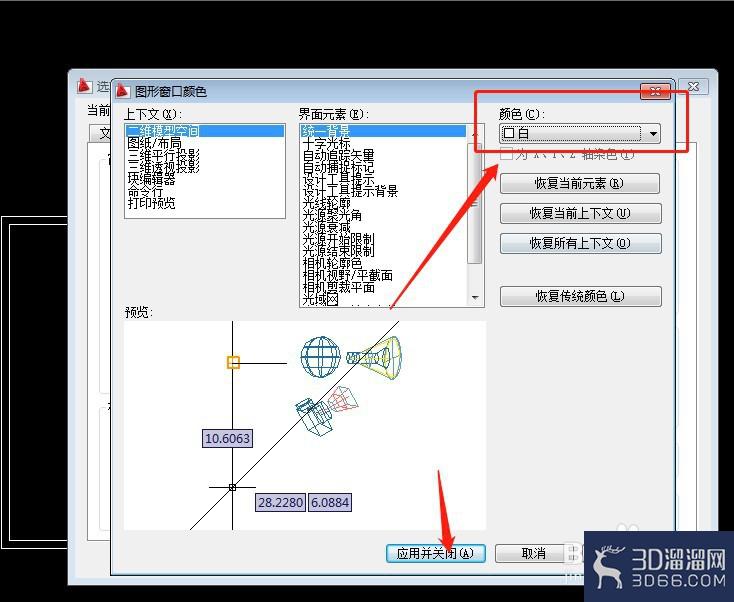734x602 pixels.
Task: Open the 颜色 color dropdown
Action: click(x=580, y=134)
